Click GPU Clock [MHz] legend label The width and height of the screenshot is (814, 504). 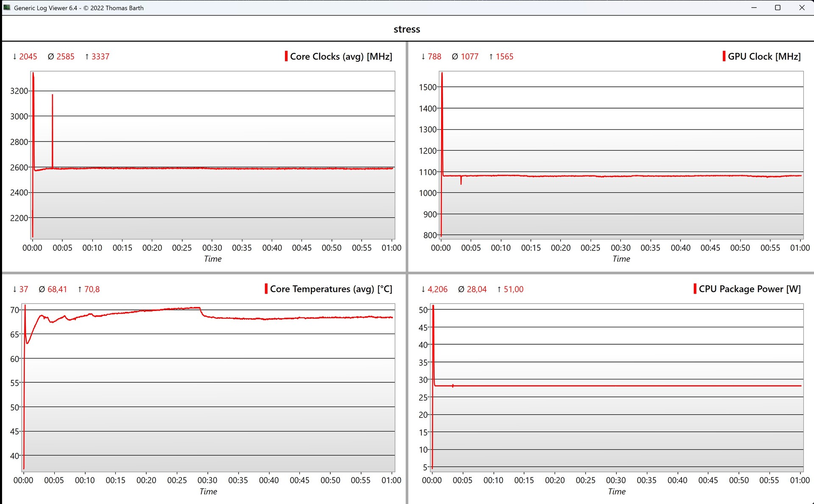coord(764,56)
